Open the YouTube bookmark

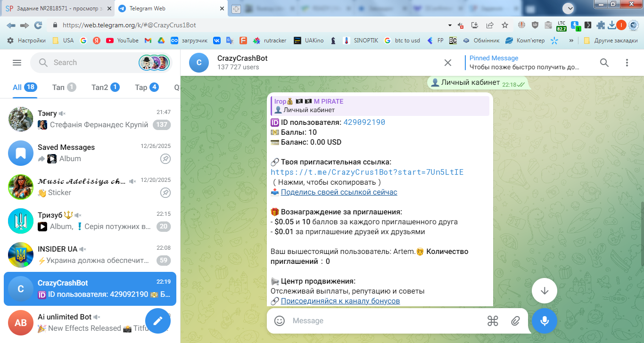tap(122, 41)
